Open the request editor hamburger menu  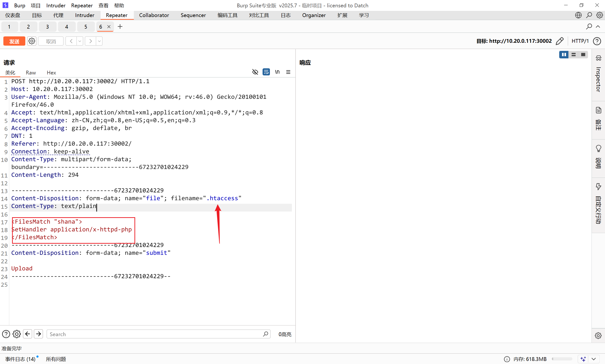(288, 72)
